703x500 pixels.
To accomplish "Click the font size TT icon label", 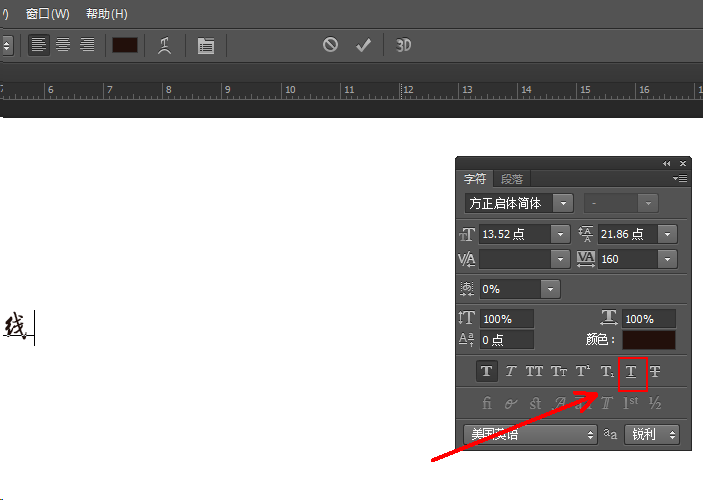I will (x=467, y=234).
